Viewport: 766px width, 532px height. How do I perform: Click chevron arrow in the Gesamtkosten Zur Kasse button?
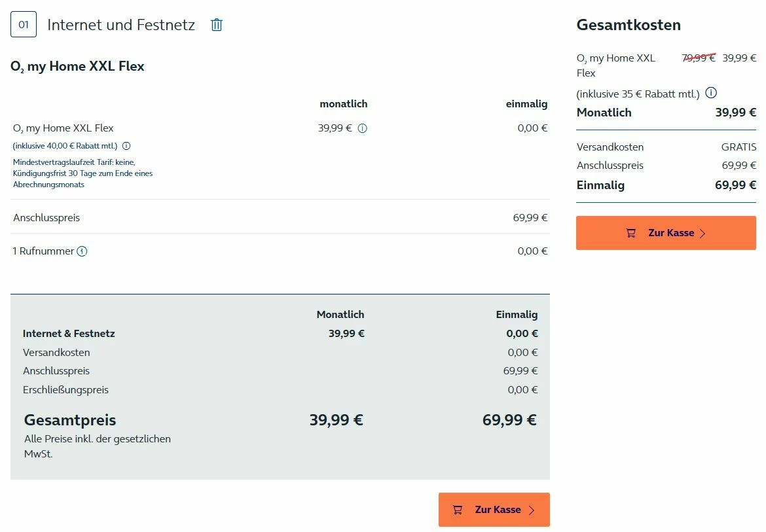click(702, 234)
